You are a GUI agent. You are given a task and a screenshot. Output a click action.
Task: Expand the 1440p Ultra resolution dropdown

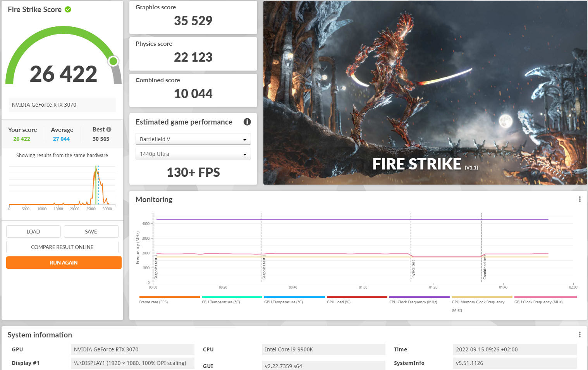point(193,154)
